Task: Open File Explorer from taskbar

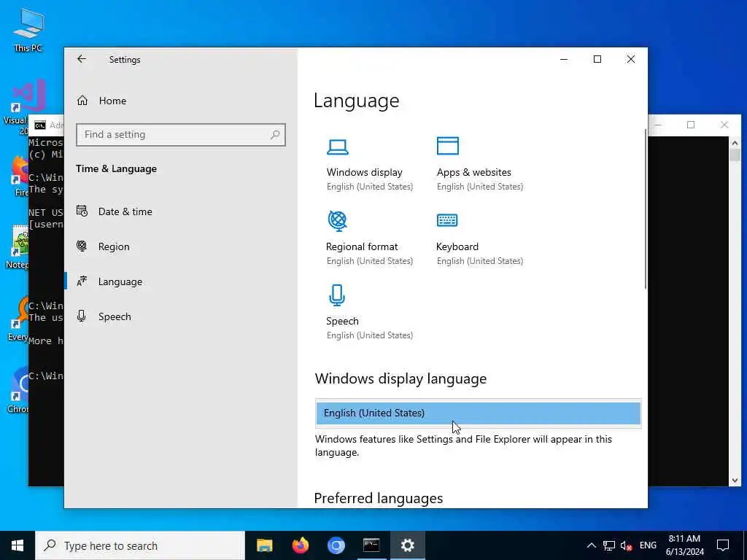Action: [264, 545]
